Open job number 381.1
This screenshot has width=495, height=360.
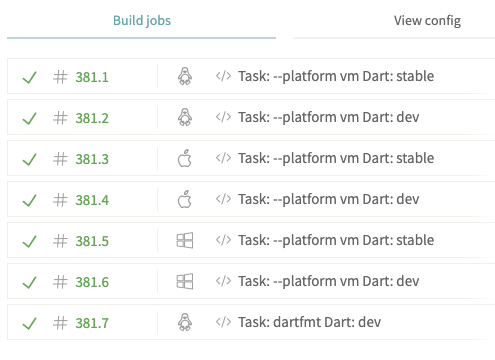click(x=92, y=77)
